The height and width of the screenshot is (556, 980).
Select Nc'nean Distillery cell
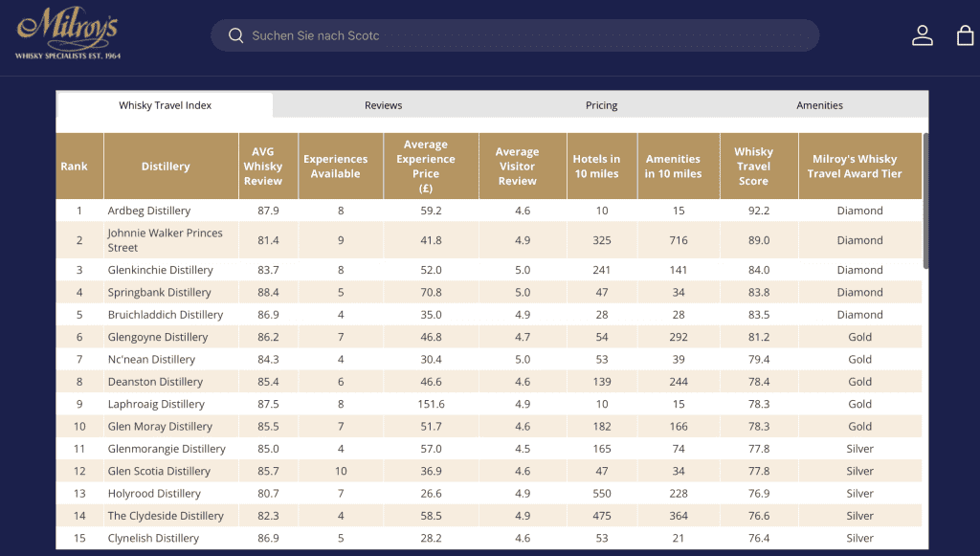tap(170, 359)
